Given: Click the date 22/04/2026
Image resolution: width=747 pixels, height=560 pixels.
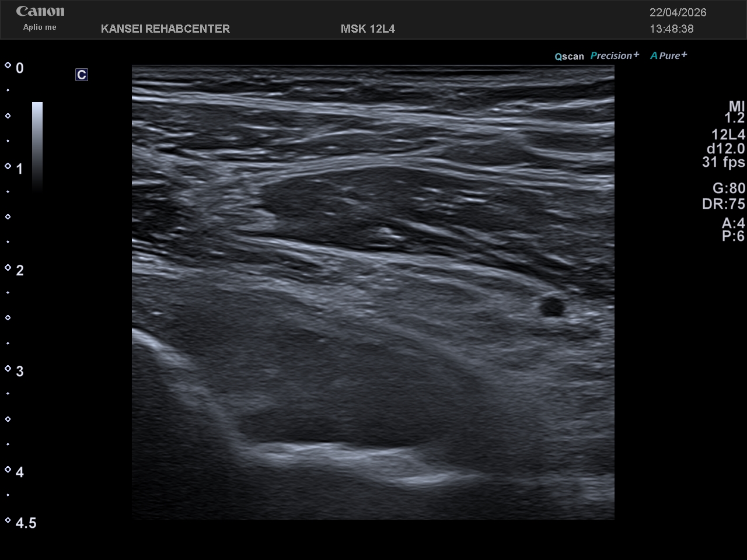Looking at the screenshot, I should pyautogui.click(x=678, y=12).
